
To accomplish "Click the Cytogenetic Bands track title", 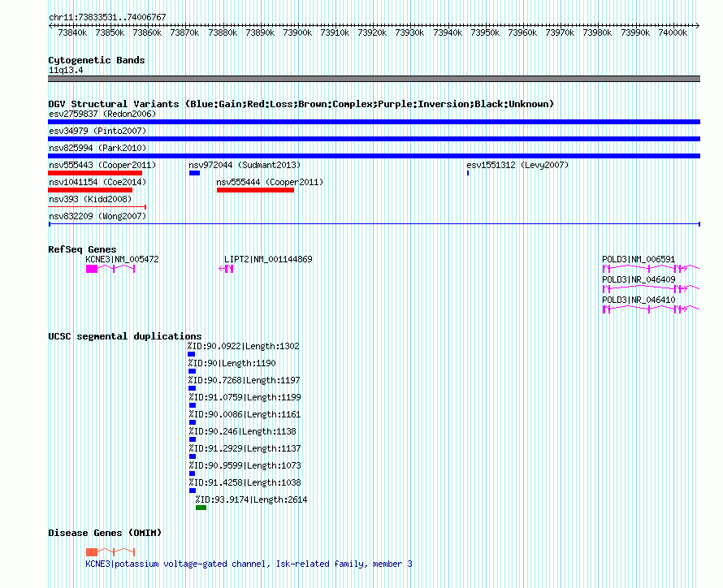I will pyautogui.click(x=97, y=60).
